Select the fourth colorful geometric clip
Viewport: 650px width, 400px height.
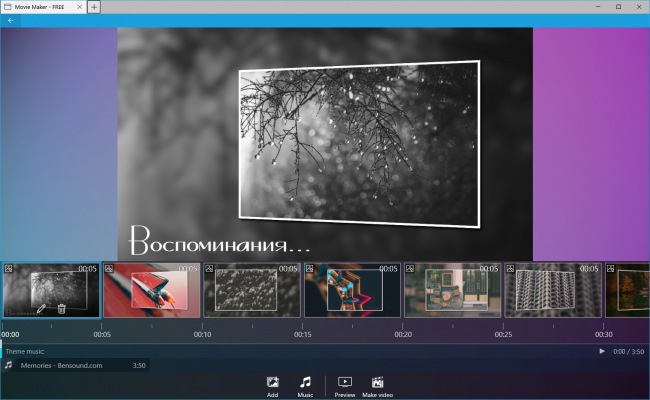tap(351, 291)
